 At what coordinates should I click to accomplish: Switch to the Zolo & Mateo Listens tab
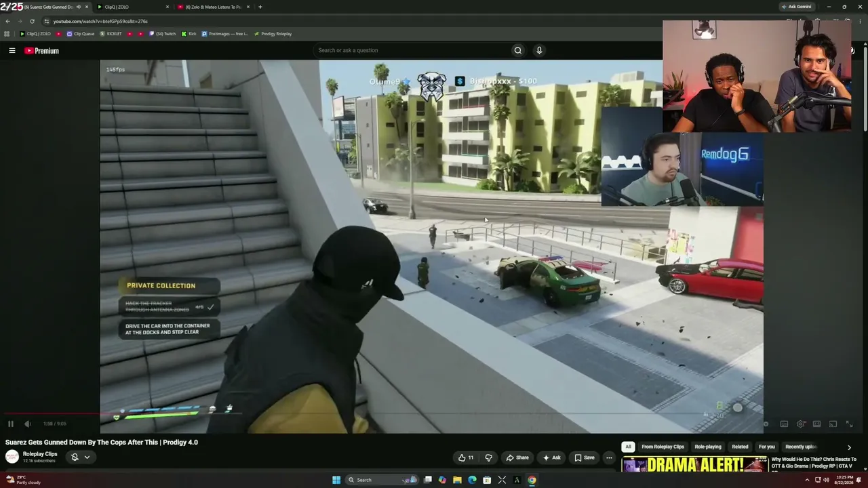click(x=213, y=7)
